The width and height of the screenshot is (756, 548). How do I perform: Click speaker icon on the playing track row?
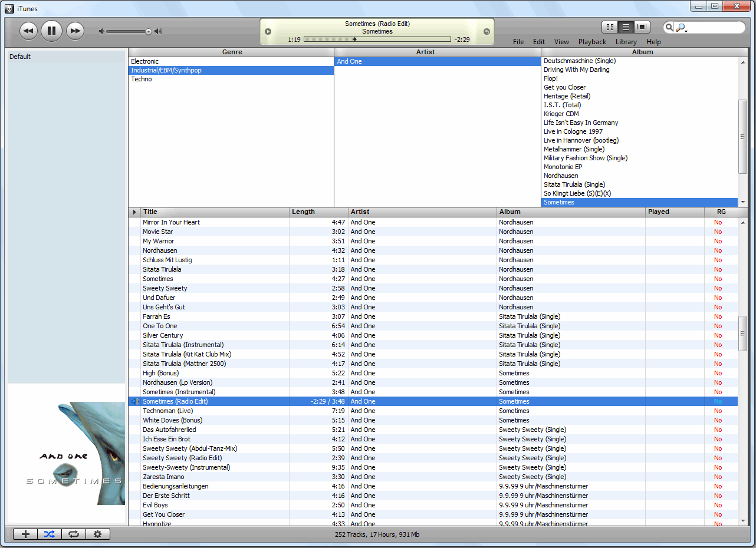pos(134,401)
